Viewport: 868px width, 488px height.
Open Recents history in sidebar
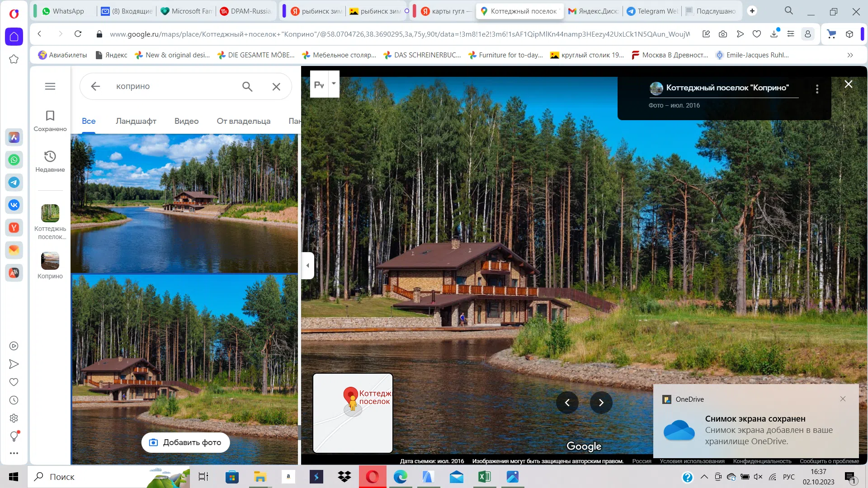(50, 161)
